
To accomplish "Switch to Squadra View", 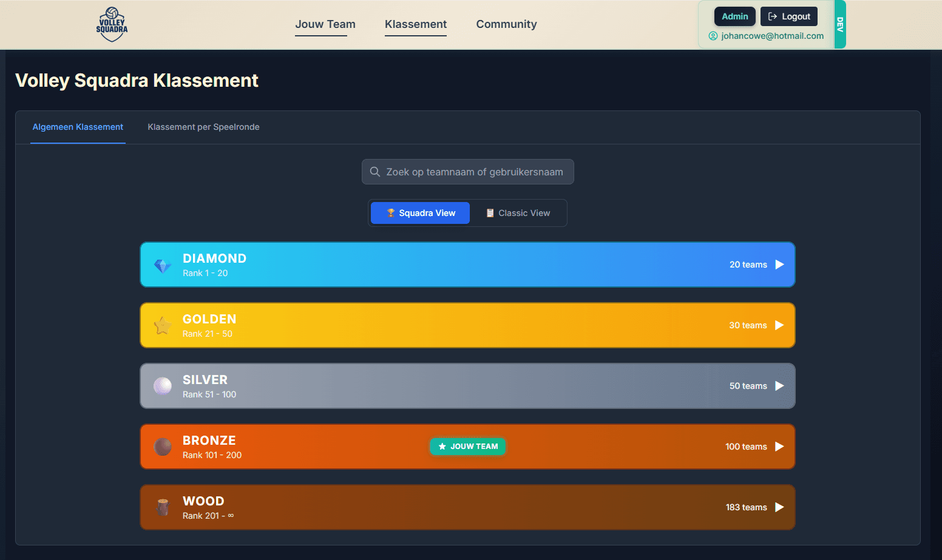I will [x=420, y=213].
